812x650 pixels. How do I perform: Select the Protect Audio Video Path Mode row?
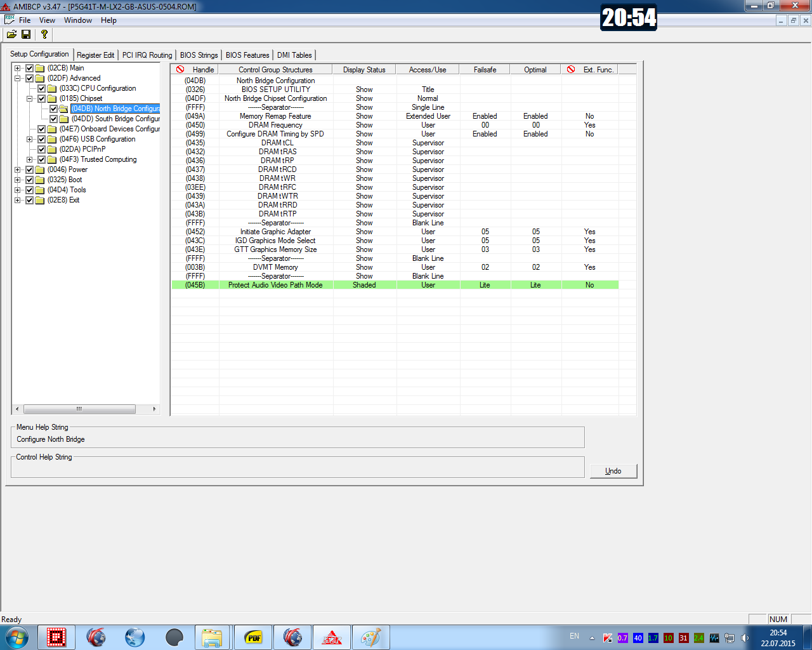pos(395,285)
